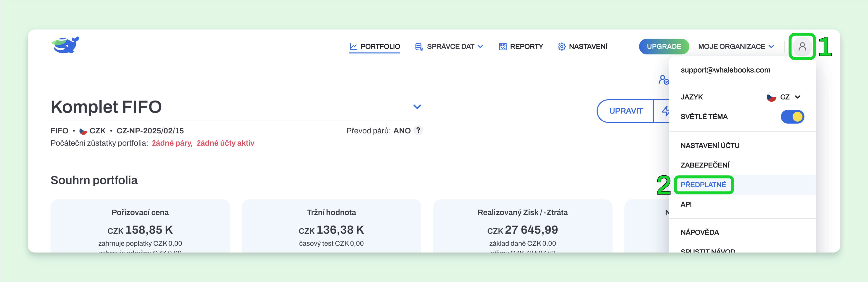Click the Správce dat database icon
This screenshot has width=868, height=282.
(419, 47)
